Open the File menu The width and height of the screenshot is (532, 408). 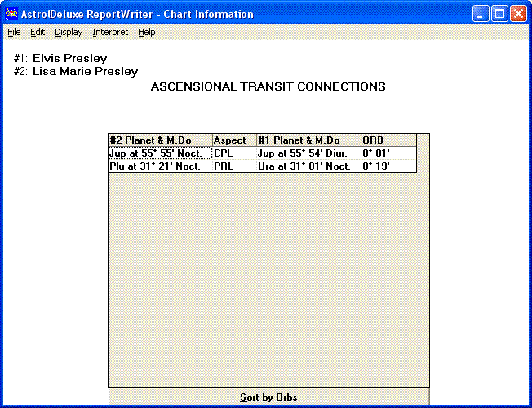(14, 32)
